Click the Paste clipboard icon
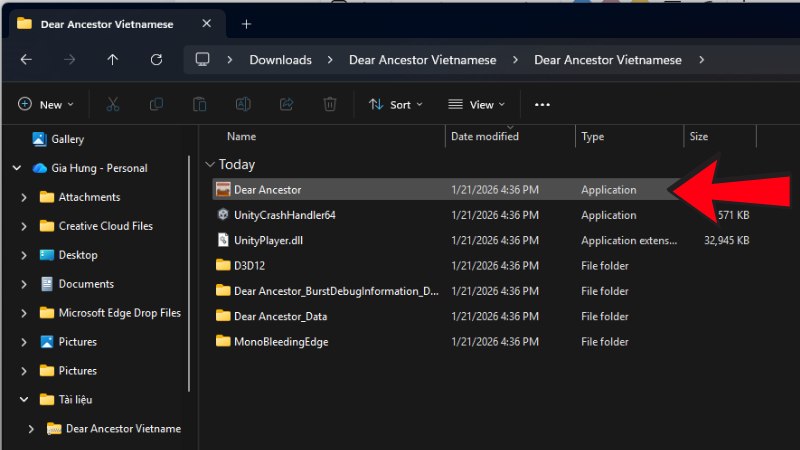The height and width of the screenshot is (450, 800). 199,104
